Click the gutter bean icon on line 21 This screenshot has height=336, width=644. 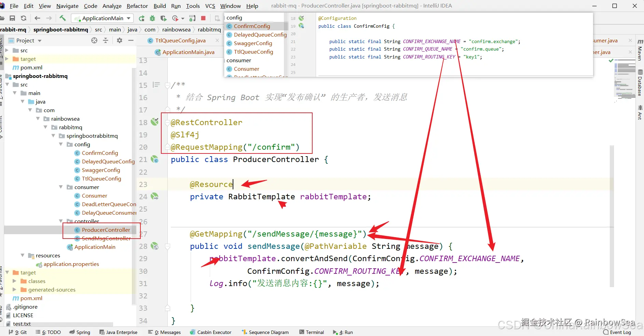(x=155, y=159)
